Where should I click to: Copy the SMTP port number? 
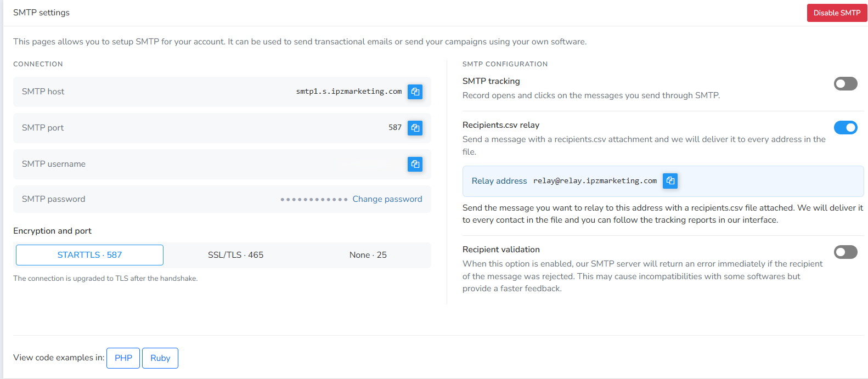(415, 128)
